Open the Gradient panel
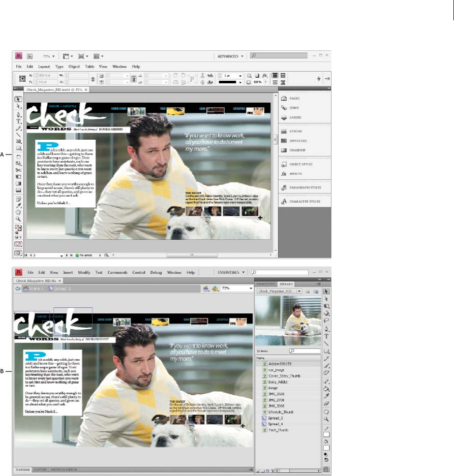This screenshot has height=476, width=454. coord(293,150)
